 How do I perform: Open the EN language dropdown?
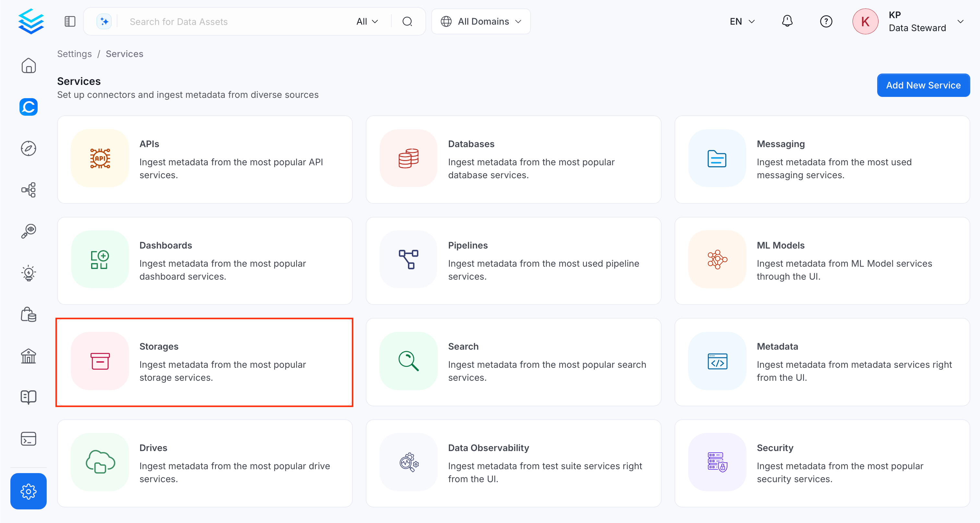742,22
